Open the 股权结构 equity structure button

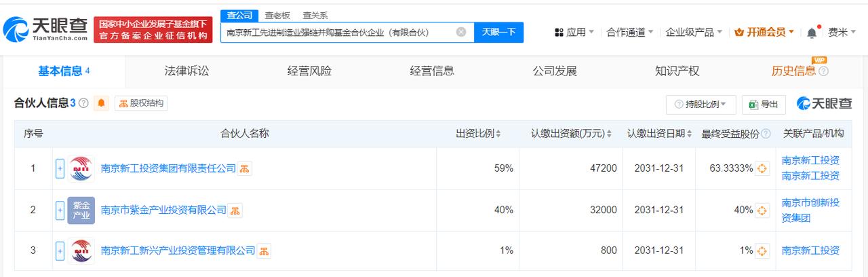pos(141,103)
